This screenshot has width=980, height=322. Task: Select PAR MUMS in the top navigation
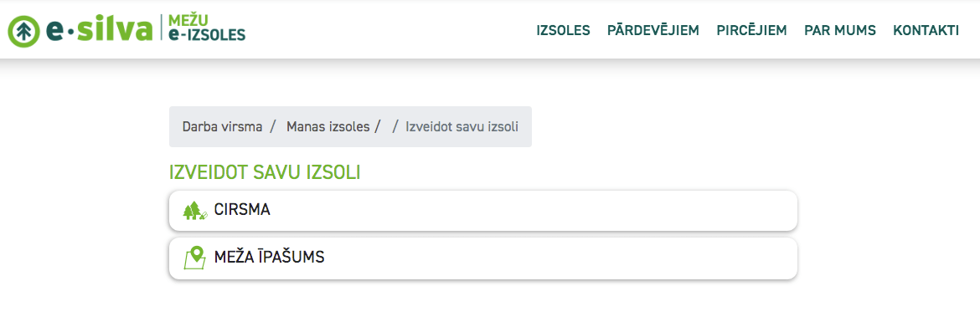(840, 31)
